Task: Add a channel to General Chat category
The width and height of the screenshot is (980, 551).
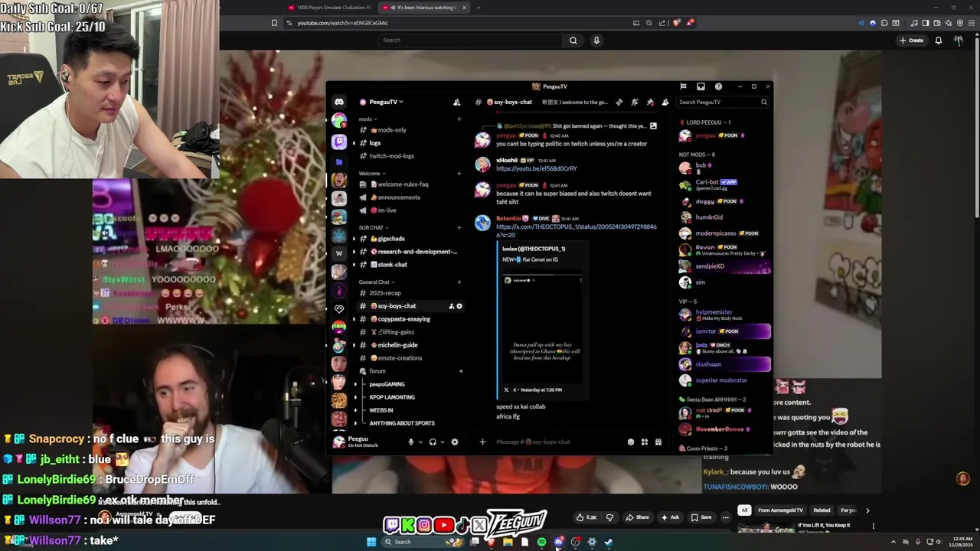Action: point(459,282)
